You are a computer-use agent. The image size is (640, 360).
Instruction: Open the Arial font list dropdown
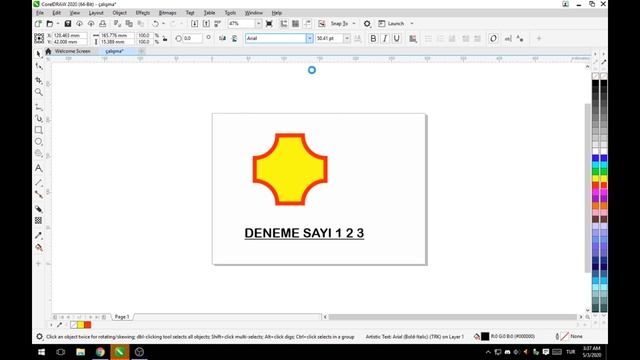coord(309,38)
